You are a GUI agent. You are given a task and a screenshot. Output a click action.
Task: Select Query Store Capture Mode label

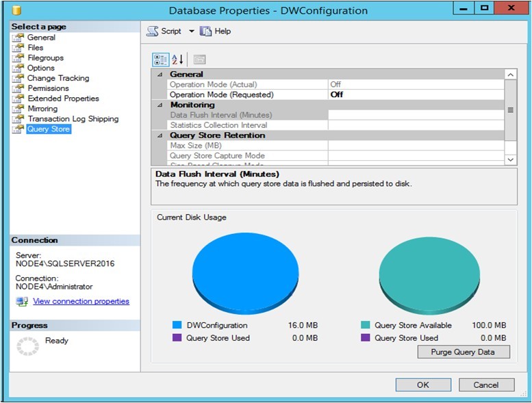(x=217, y=155)
